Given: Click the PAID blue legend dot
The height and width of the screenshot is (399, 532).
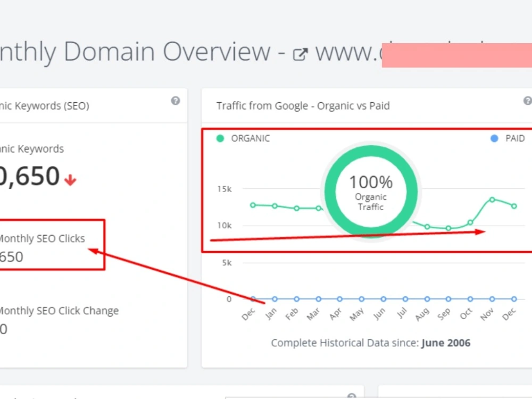Looking at the screenshot, I should (x=494, y=138).
